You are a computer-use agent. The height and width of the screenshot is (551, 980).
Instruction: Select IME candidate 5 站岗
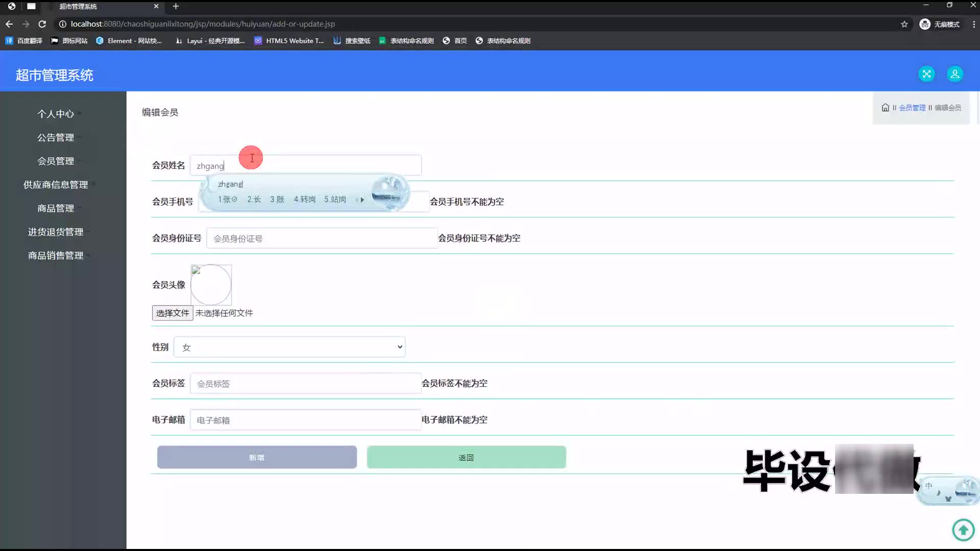pyautogui.click(x=335, y=199)
